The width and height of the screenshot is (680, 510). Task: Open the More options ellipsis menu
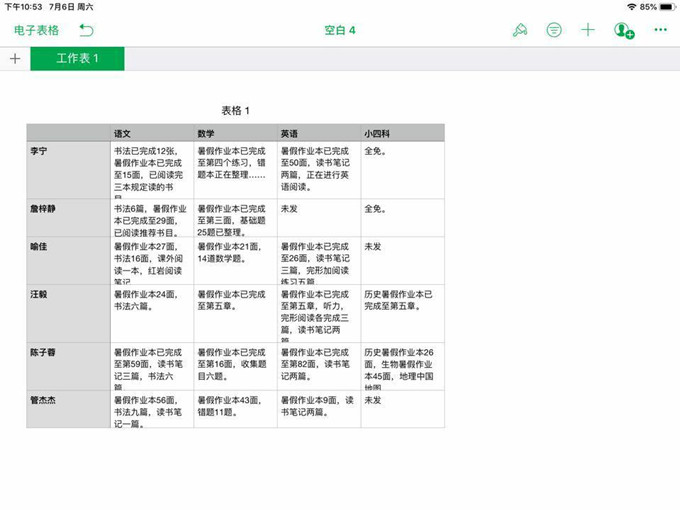click(660, 29)
